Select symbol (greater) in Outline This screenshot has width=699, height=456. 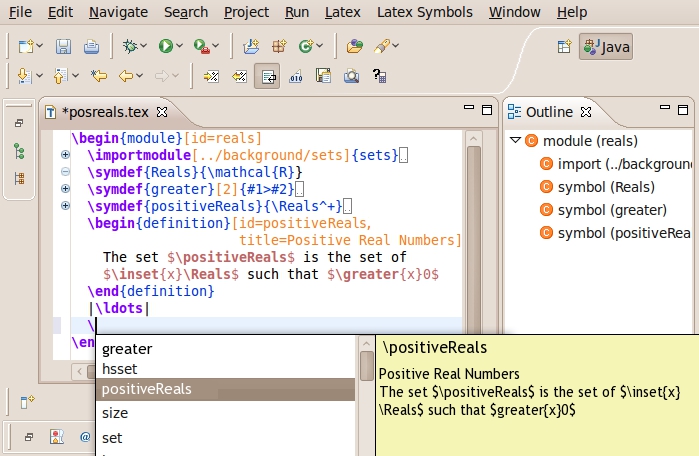click(610, 210)
